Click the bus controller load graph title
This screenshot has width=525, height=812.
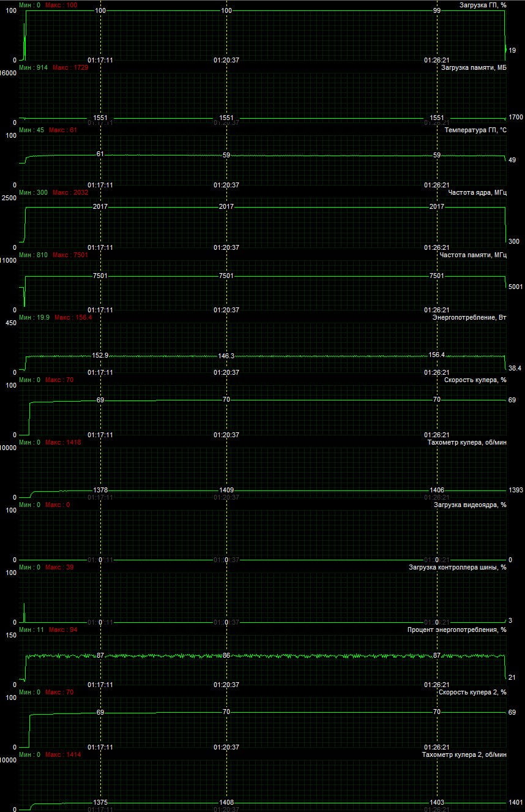(458, 567)
